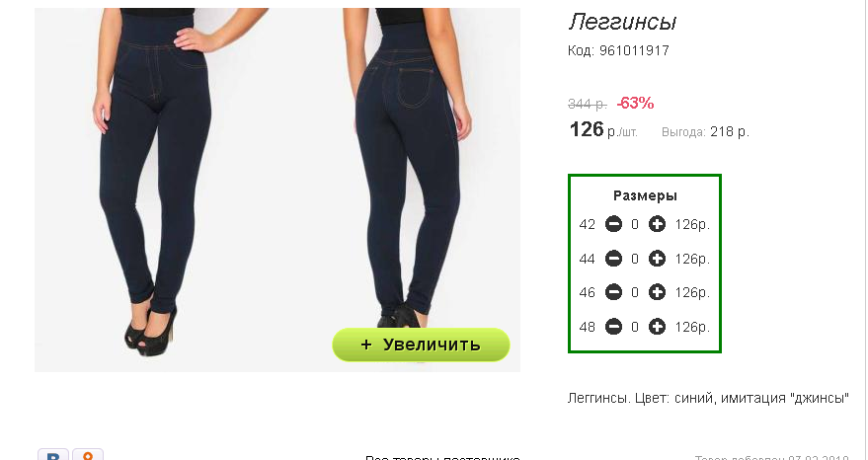Decrease quantity for size 46
This screenshot has width=868, height=460.
pyautogui.click(x=613, y=292)
